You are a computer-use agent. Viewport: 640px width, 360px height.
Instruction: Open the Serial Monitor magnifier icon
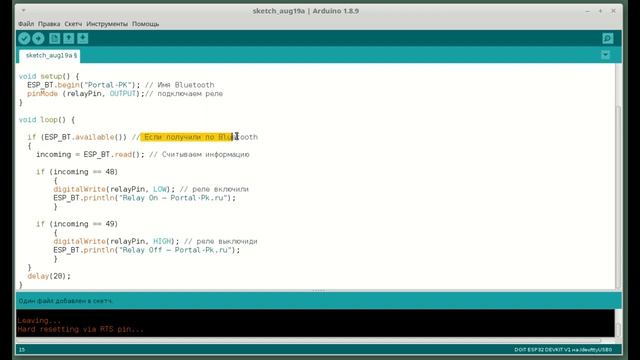(x=608, y=38)
